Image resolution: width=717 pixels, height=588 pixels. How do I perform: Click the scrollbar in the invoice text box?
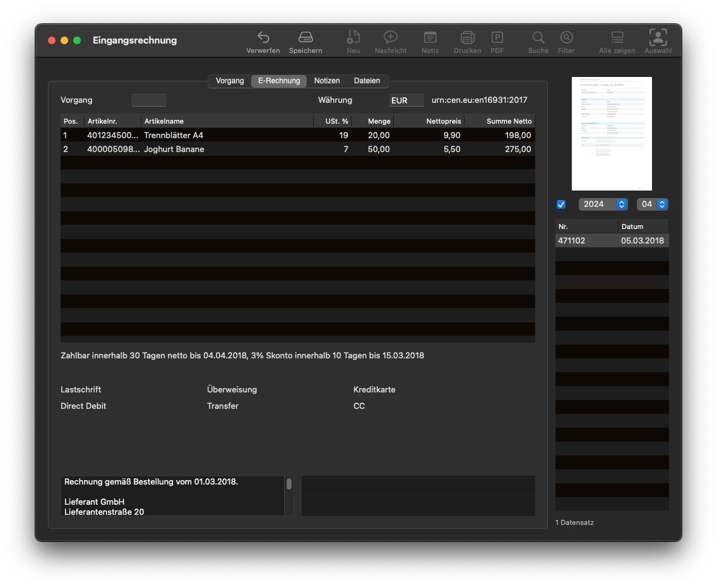click(x=289, y=484)
